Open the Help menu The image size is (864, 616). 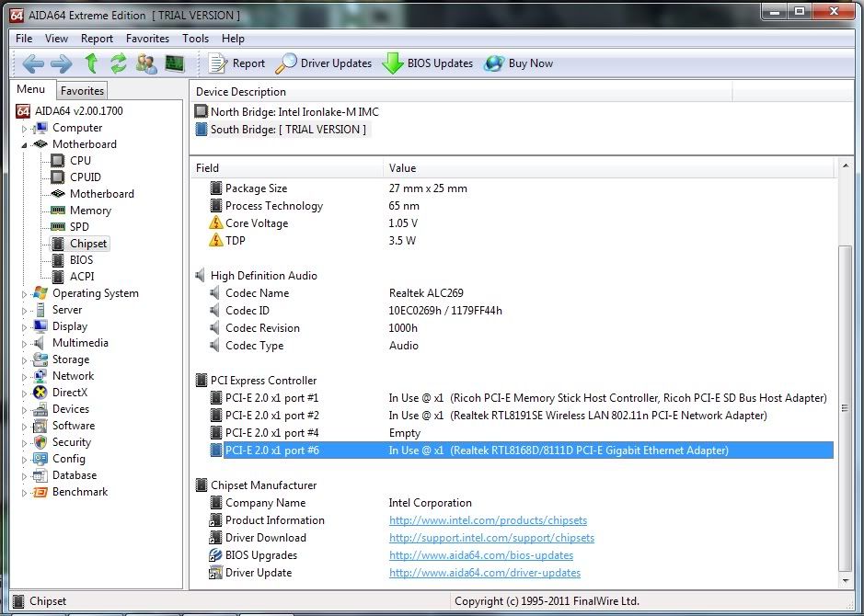pos(233,39)
